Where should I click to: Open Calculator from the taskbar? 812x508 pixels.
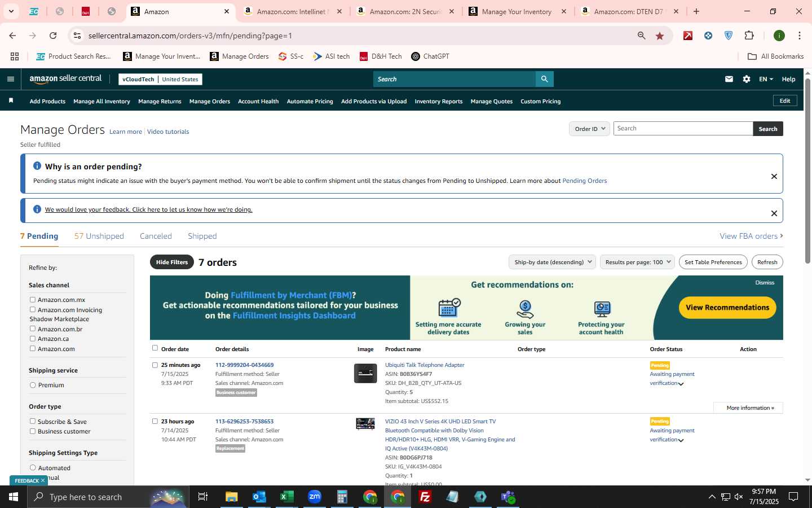(x=342, y=497)
